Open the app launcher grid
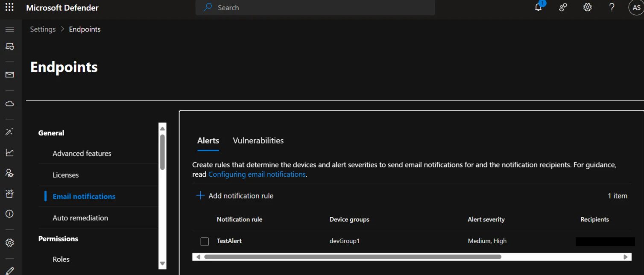The image size is (644, 275). tap(9, 7)
